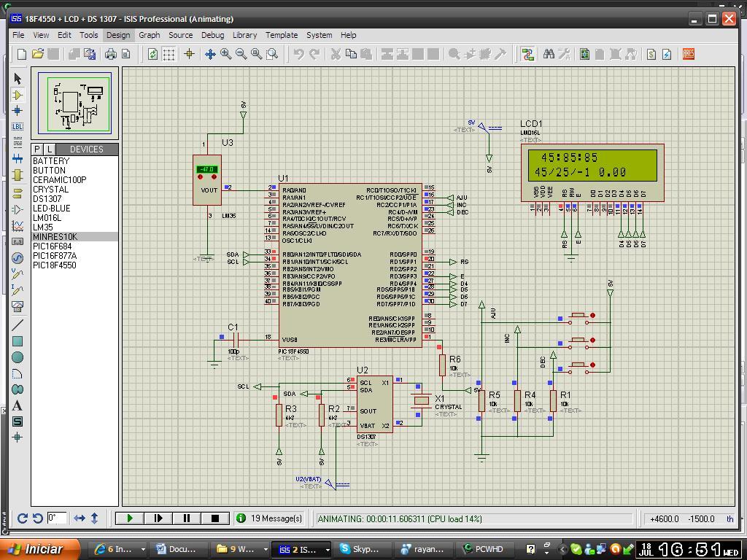The width and height of the screenshot is (747, 560).
Task: Open the property assignment tool
Action: (x=565, y=54)
